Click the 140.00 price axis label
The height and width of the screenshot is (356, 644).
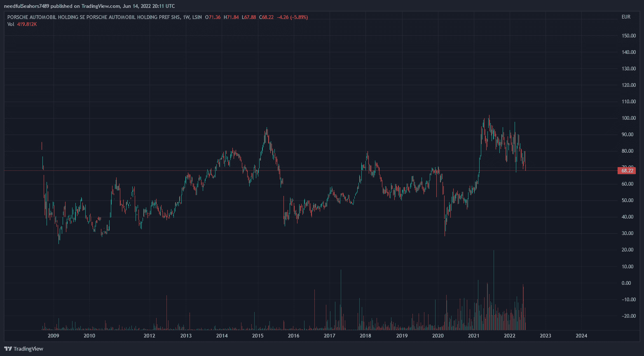[629, 52]
